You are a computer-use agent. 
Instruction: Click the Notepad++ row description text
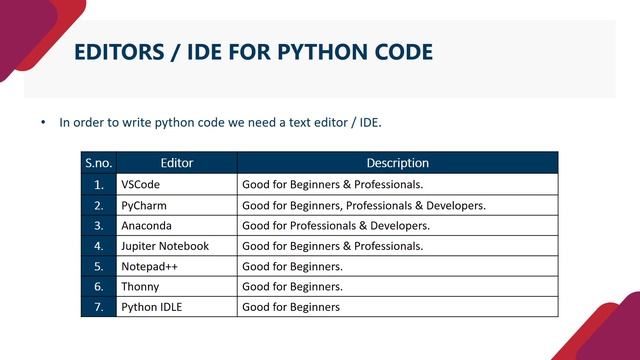(292, 267)
